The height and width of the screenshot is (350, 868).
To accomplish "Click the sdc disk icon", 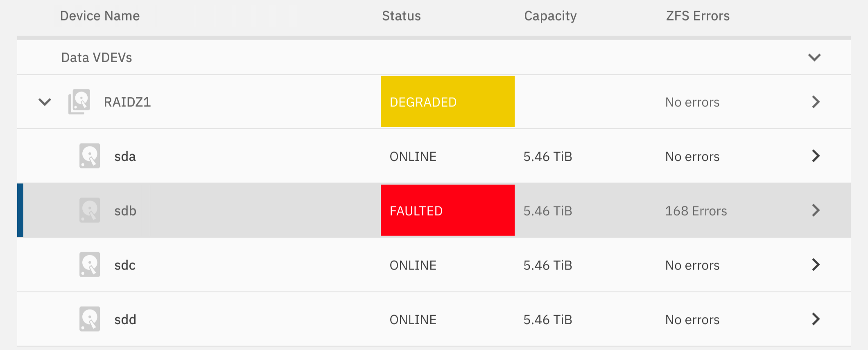I will click(90, 265).
